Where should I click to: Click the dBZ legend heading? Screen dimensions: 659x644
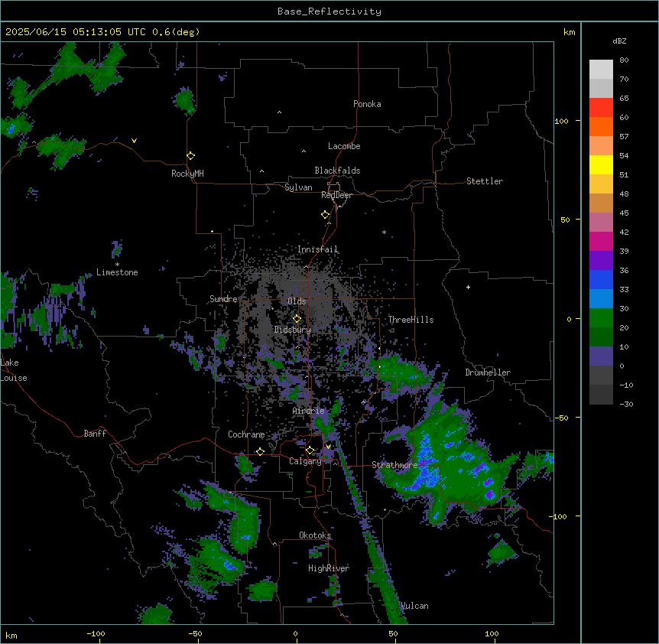click(x=619, y=41)
